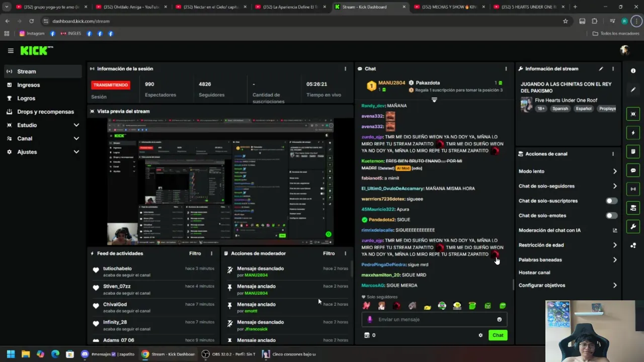Collapse the chat leaderboard arrow

[x=434, y=100]
